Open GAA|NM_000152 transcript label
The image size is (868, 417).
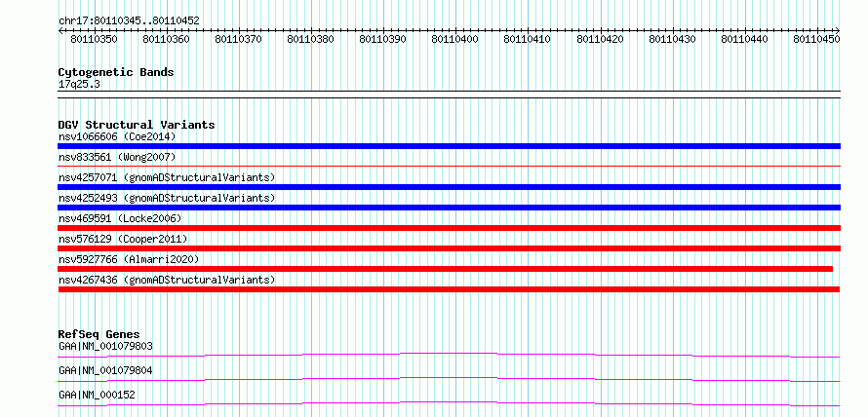tap(97, 395)
